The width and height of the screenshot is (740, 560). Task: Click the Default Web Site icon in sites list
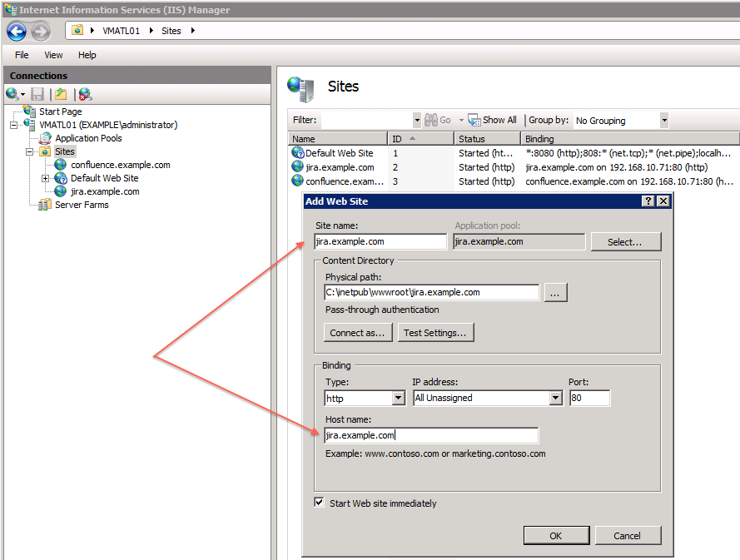298,153
